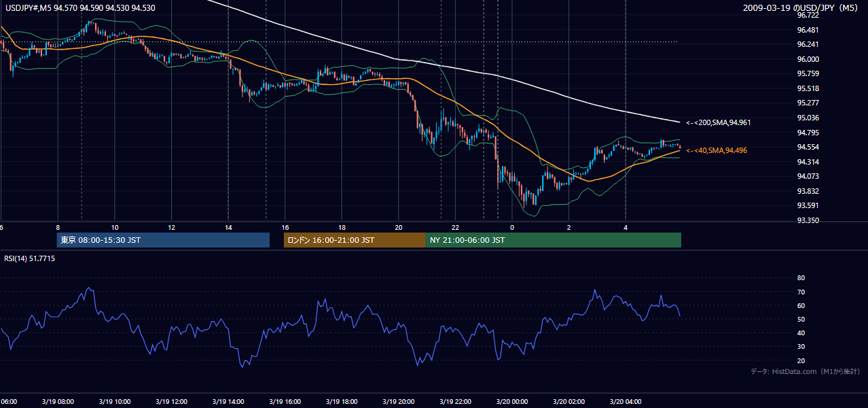Click price axis value 94.554

(807, 147)
